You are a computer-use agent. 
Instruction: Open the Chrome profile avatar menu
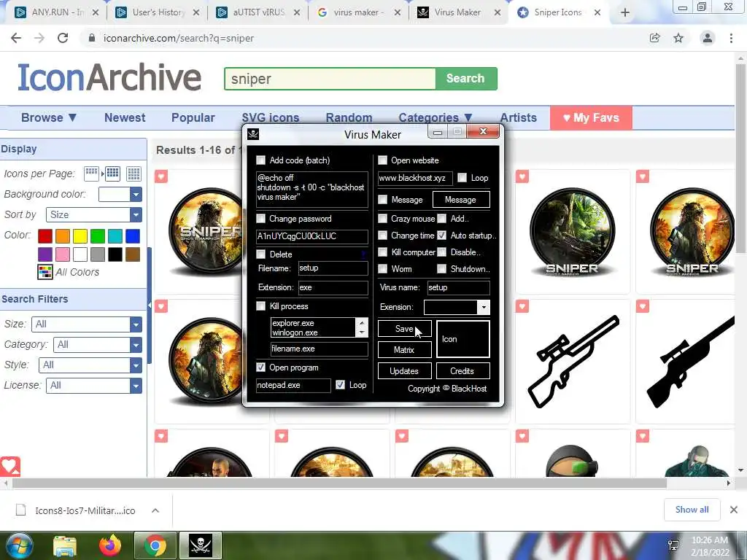708,38
